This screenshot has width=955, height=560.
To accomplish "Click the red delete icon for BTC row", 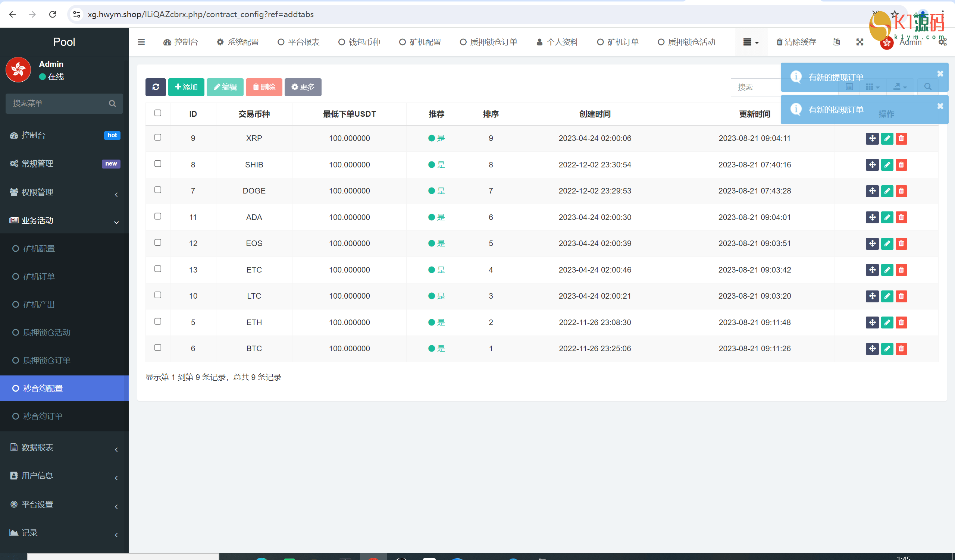I will [x=901, y=349].
